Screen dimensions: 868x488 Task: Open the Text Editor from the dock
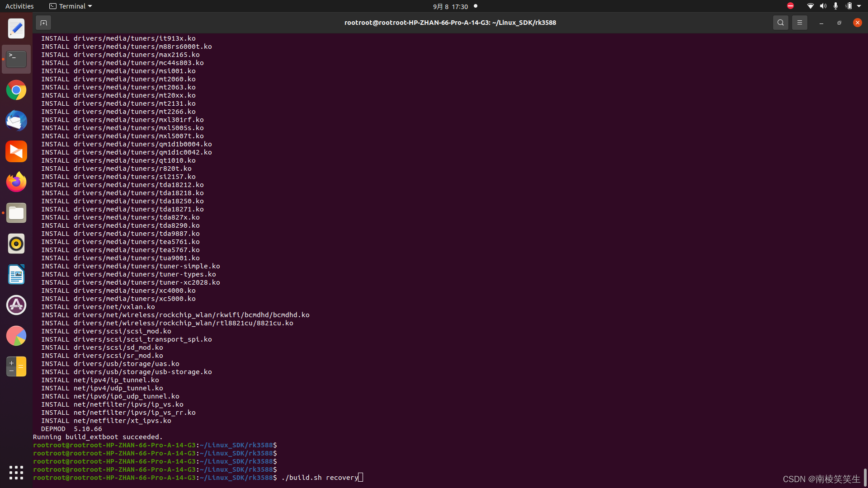point(16,28)
